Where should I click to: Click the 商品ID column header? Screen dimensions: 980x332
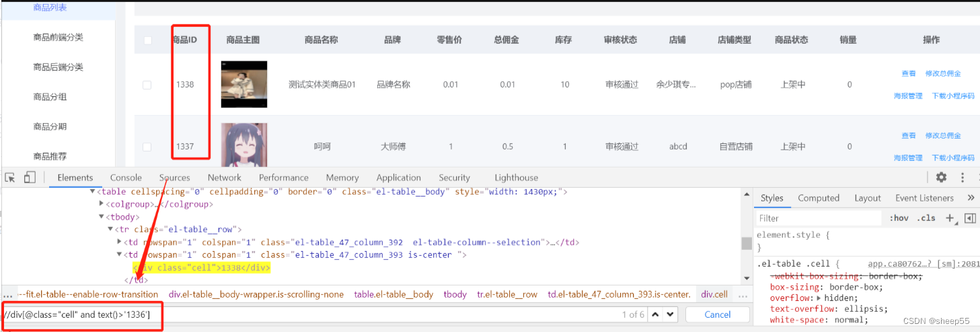(184, 40)
